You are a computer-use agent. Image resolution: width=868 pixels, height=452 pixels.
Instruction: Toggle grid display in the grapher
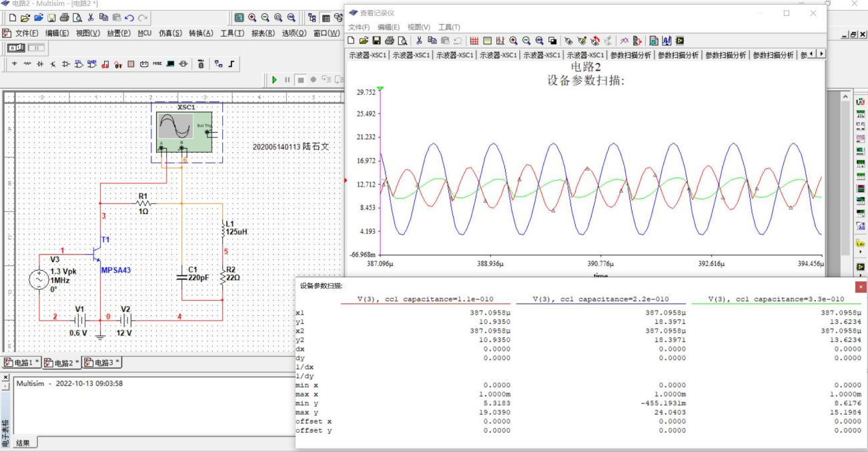(x=474, y=40)
